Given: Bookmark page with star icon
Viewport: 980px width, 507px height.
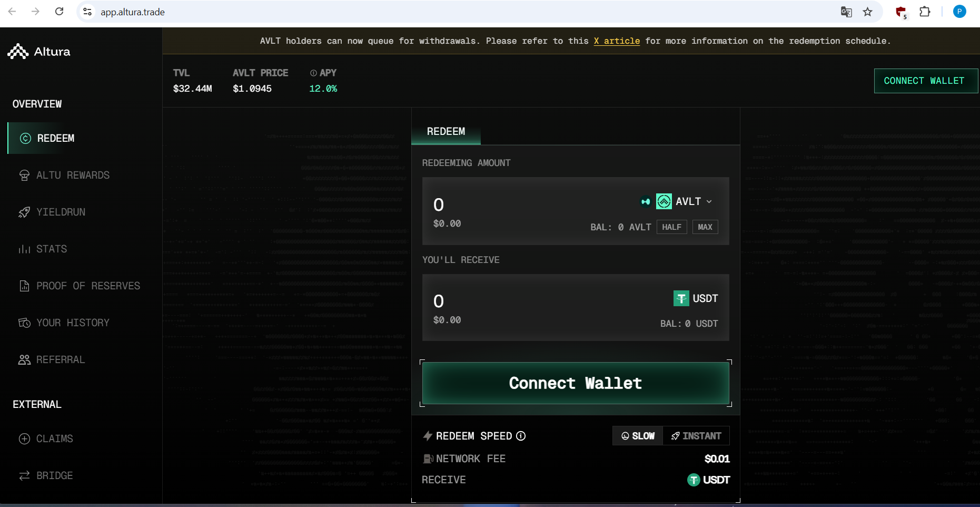Looking at the screenshot, I should tap(868, 12).
